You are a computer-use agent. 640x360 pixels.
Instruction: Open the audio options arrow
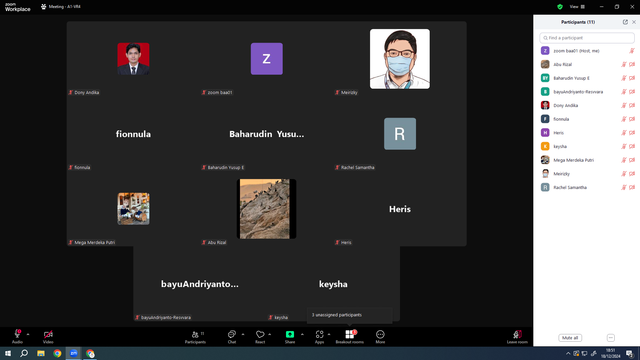click(x=28, y=334)
